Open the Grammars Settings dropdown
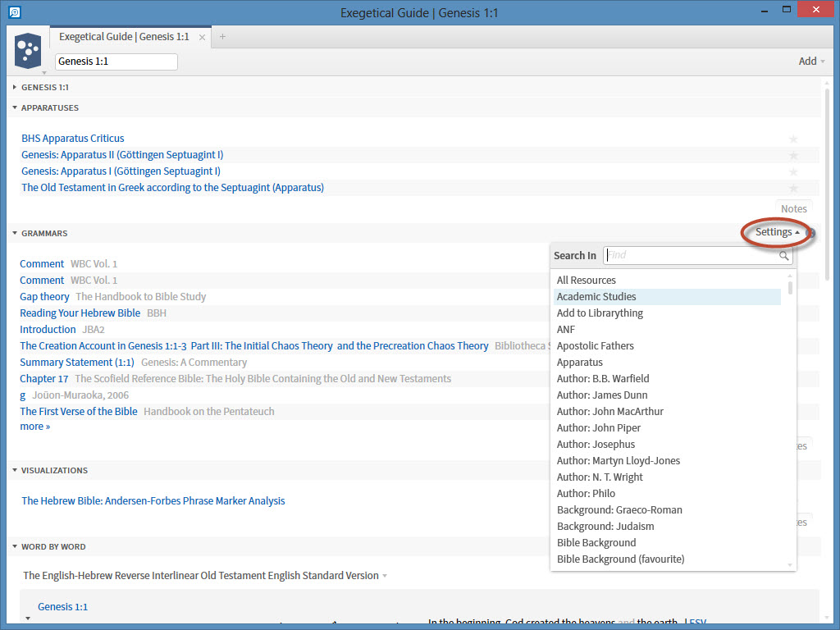The width and height of the screenshot is (840, 630). click(x=778, y=232)
